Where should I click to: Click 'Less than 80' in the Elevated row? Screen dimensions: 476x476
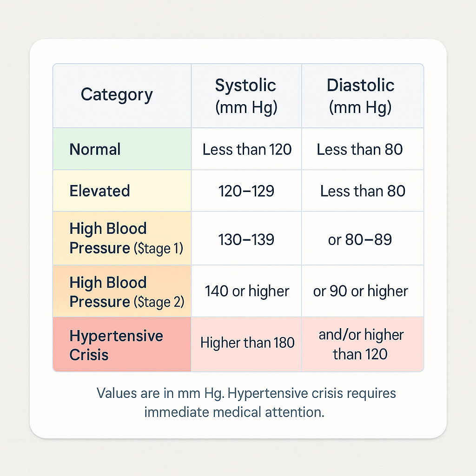pos(363,191)
